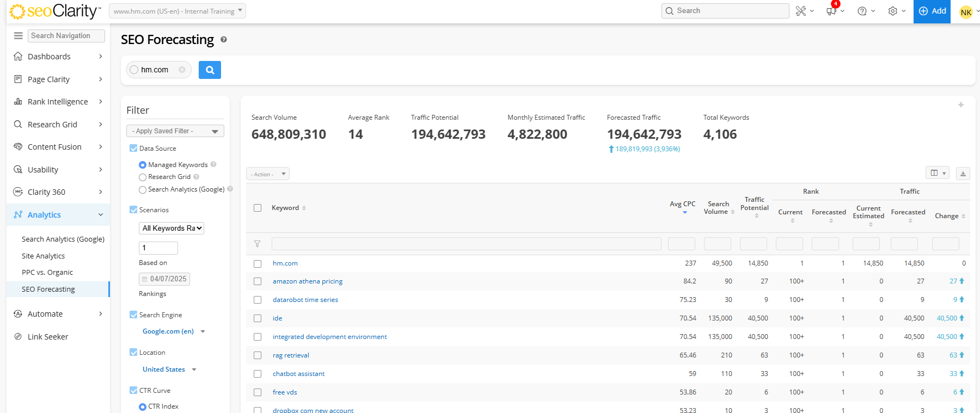The image size is (980, 413).
Task: Click the blue search magnifier button
Action: click(x=210, y=70)
